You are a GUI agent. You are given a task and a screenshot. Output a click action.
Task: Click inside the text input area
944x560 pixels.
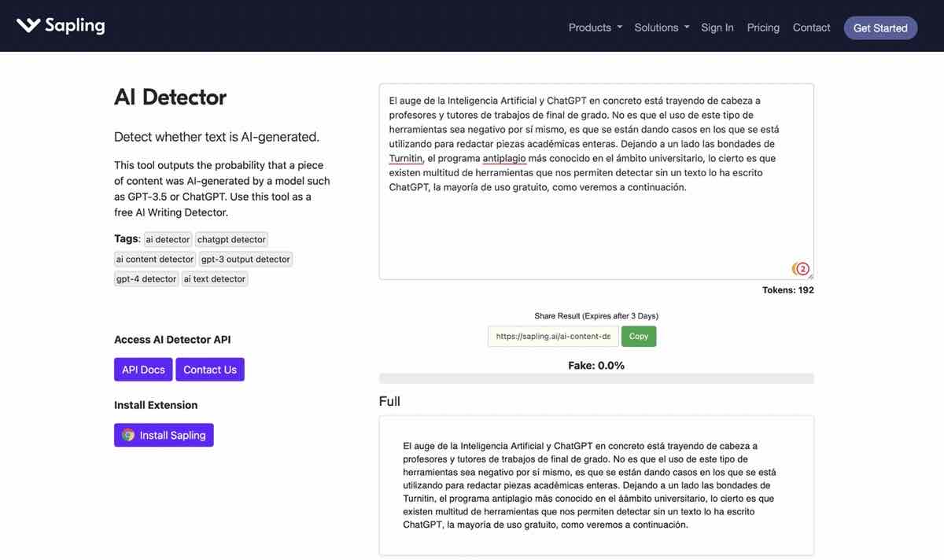(x=596, y=228)
